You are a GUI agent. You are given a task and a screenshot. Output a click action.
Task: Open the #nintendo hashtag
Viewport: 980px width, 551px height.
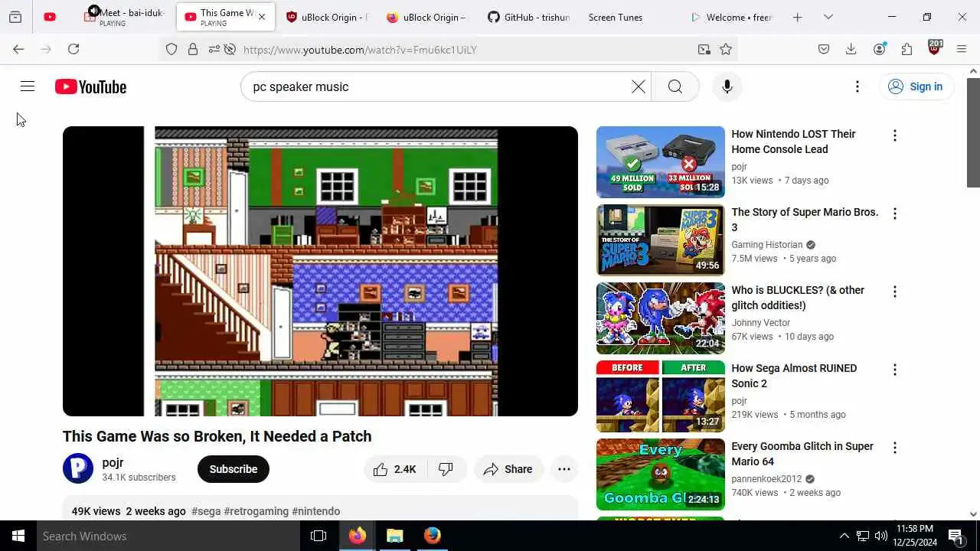tap(316, 511)
